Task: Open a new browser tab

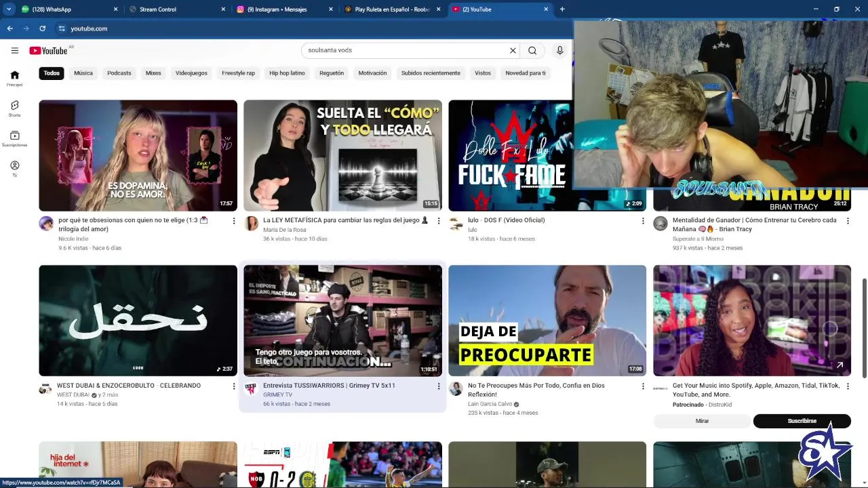Action: click(562, 9)
